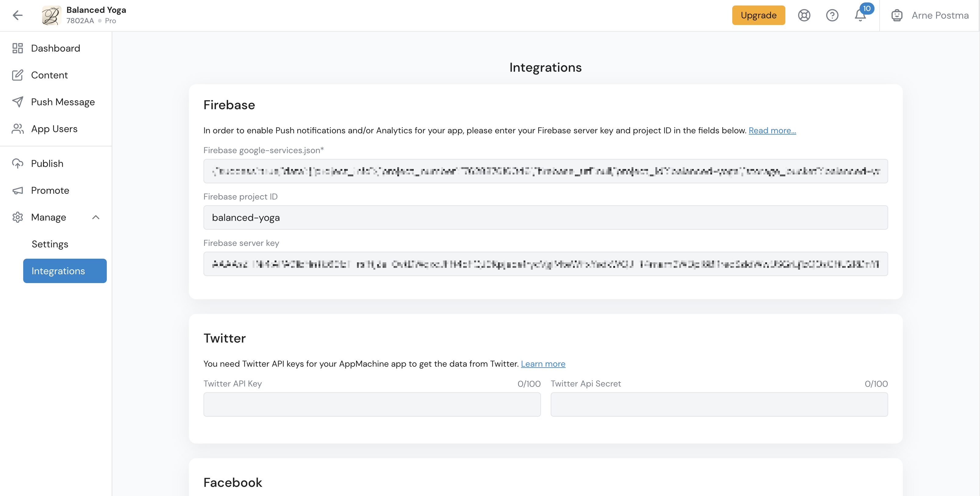
Task: Open the support lifebuoy icon
Action: click(804, 15)
